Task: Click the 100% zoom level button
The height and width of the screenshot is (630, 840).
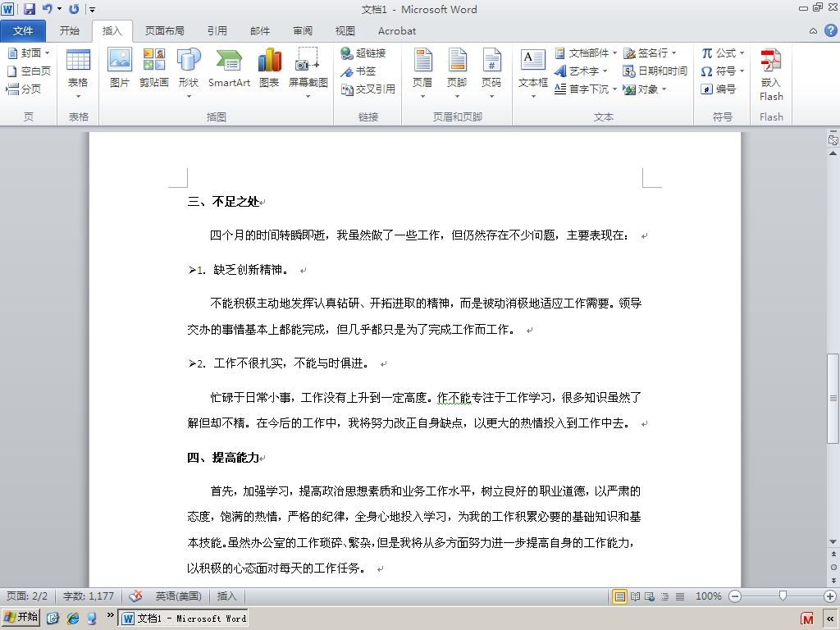Action: point(708,596)
